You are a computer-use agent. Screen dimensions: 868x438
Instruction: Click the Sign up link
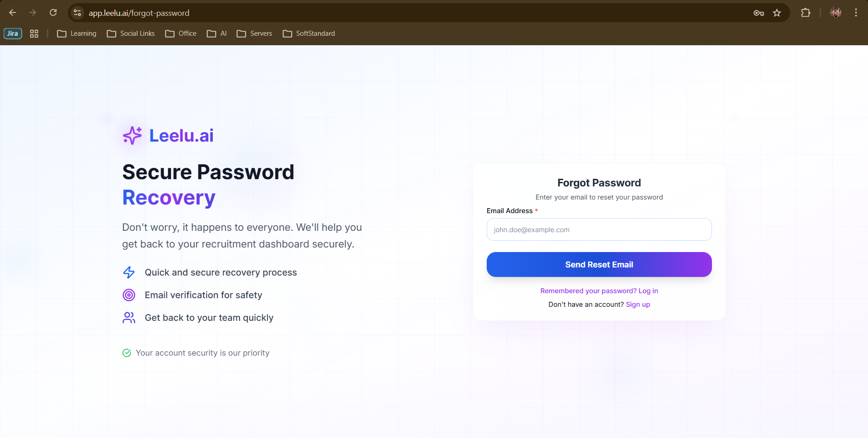(x=638, y=305)
